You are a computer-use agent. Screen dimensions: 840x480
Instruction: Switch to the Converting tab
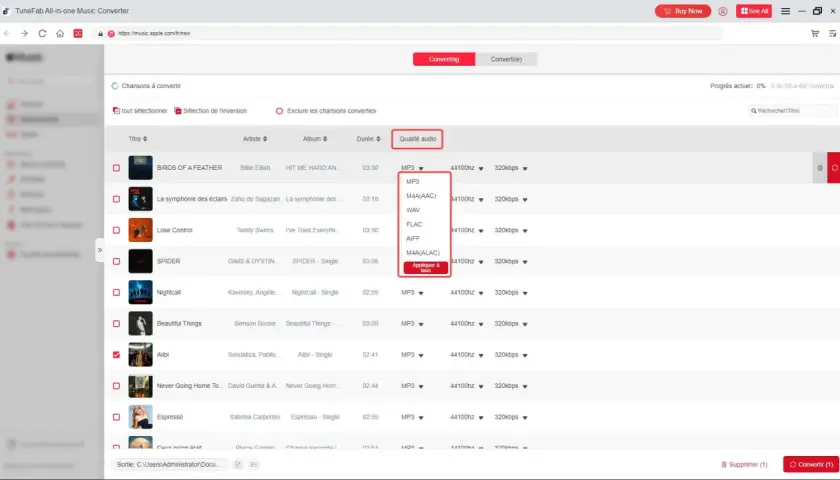[444, 59]
